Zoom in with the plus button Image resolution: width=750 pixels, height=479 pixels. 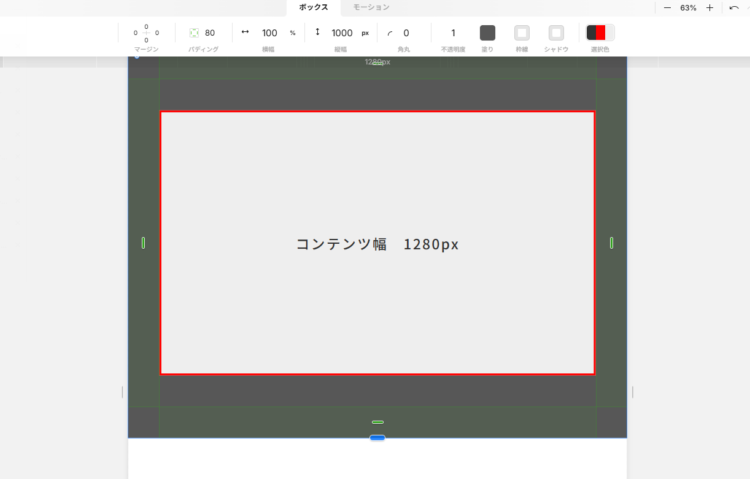click(709, 8)
